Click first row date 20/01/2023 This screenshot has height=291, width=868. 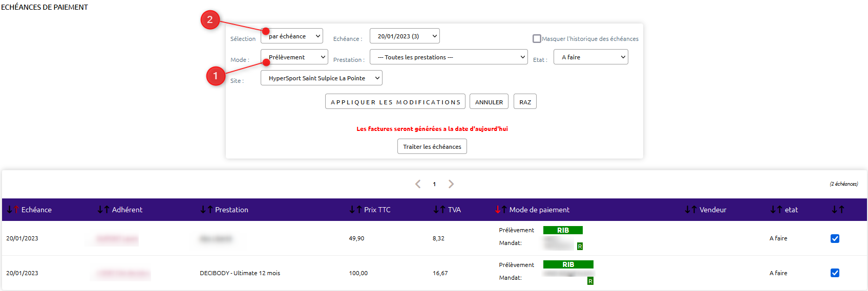coord(22,238)
